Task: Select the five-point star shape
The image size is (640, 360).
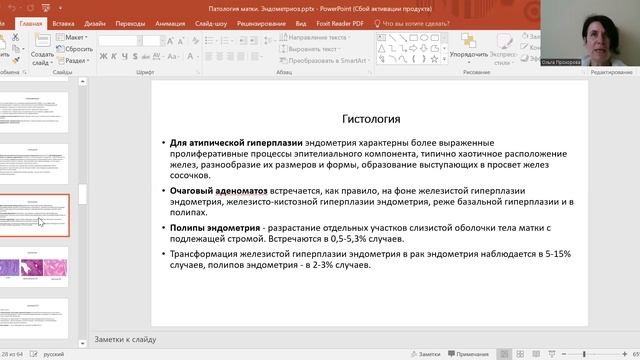Action: (x=435, y=59)
